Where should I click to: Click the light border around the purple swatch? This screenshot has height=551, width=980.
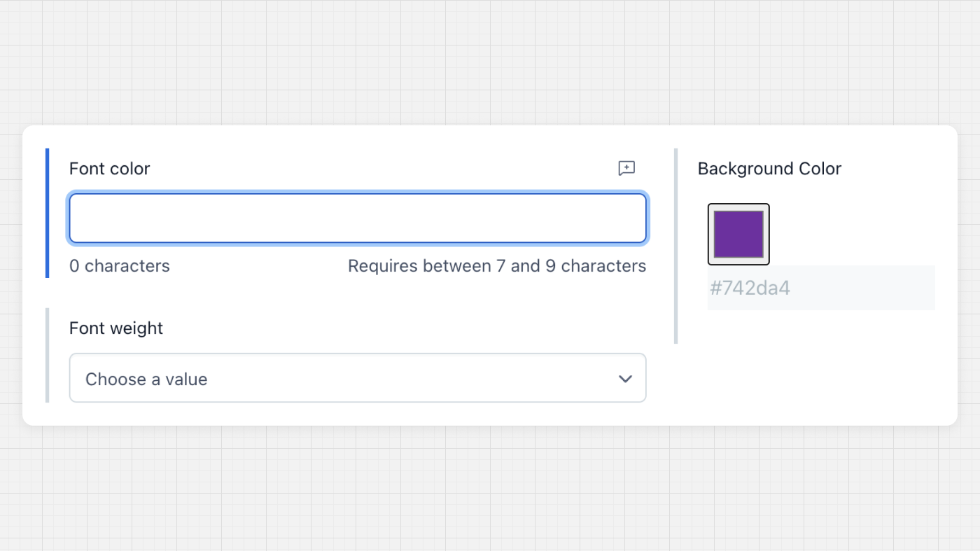pos(711,234)
